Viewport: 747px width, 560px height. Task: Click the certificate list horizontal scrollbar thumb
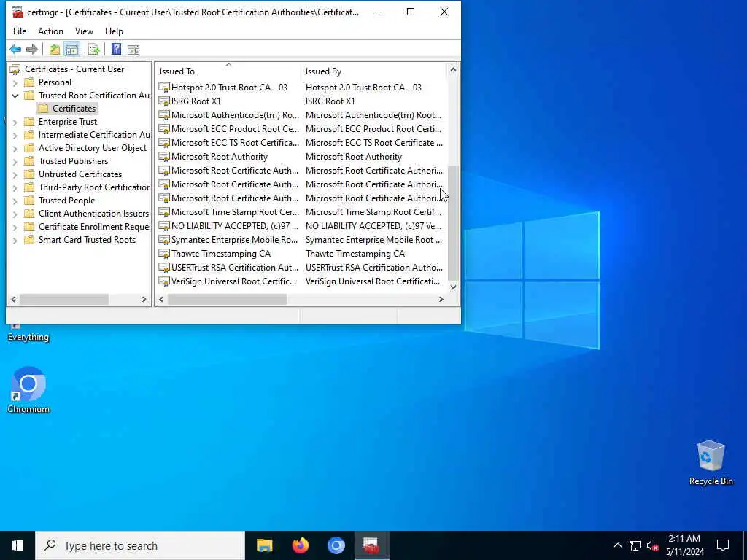pos(228,299)
